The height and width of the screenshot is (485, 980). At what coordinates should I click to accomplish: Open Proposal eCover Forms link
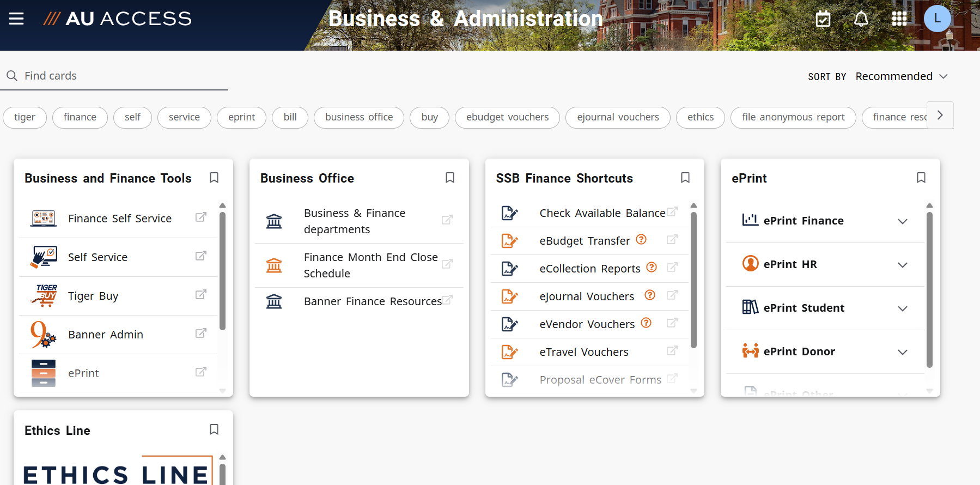tap(600, 380)
